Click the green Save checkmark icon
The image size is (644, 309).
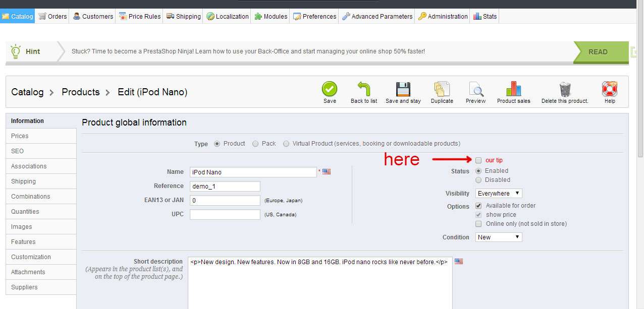(330, 89)
